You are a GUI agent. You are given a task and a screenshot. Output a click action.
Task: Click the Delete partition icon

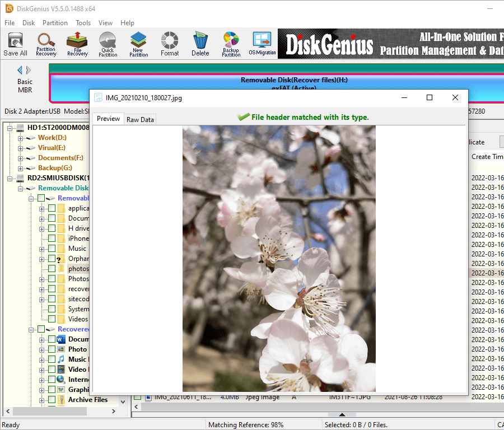coord(200,44)
